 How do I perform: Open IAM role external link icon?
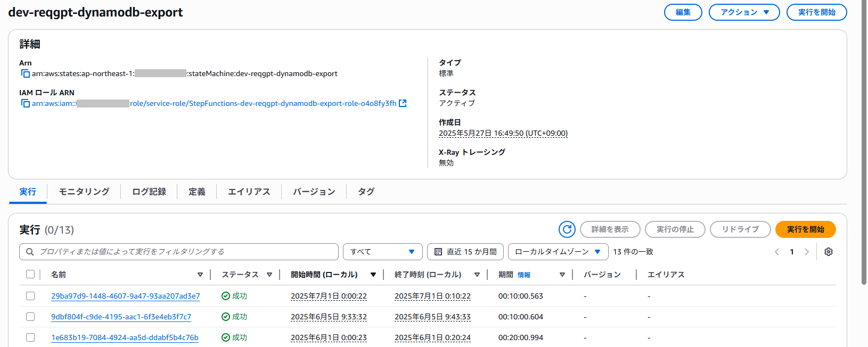(x=403, y=103)
